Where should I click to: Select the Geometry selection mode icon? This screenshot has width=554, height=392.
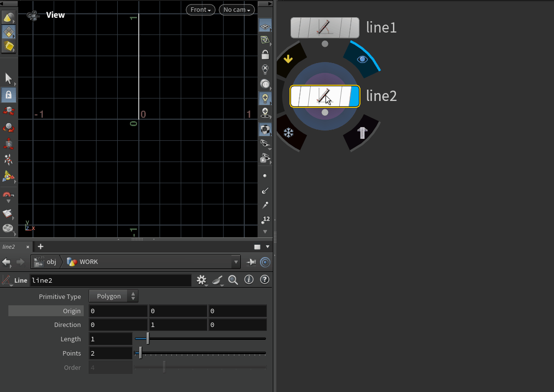tap(8, 32)
